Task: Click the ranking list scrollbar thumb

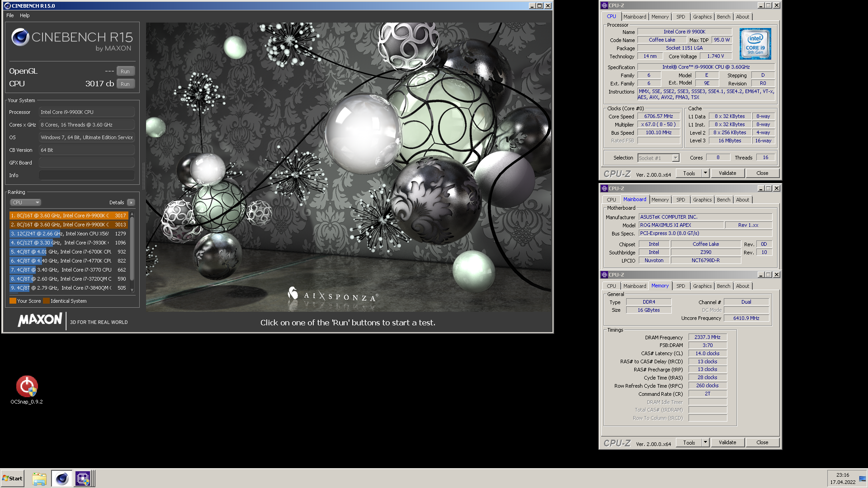Action: click(132, 249)
